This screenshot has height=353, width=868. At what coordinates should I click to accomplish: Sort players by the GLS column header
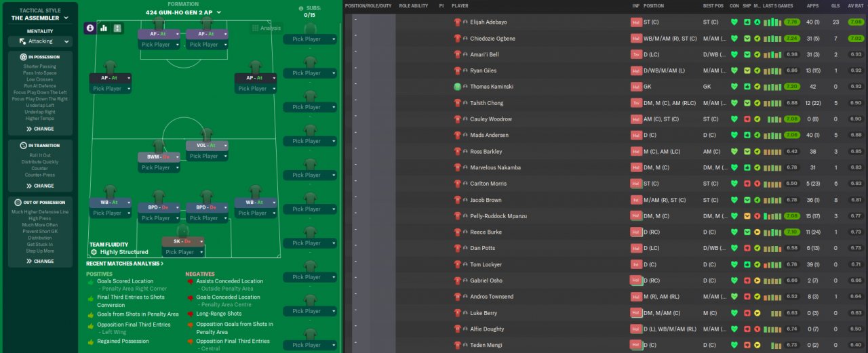835,5
